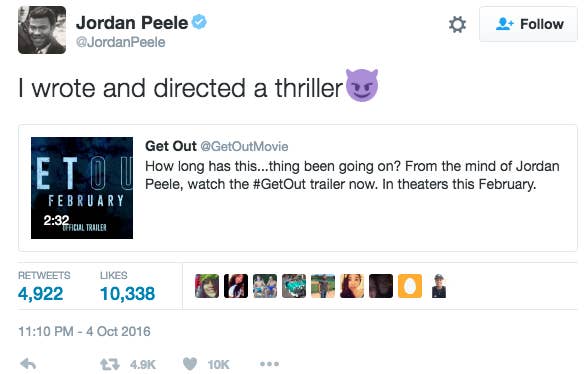View the 10,338 likes list
The image size is (588, 374).
pyautogui.click(x=128, y=293)
